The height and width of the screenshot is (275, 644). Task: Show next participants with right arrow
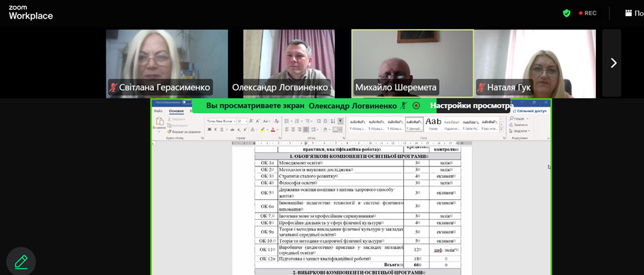tap(613, 62)
